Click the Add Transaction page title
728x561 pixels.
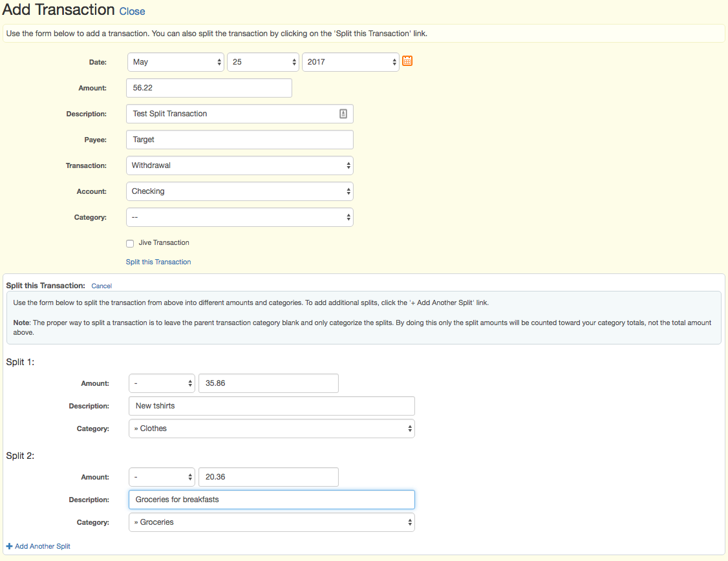pyautogui.click(x=58, y=10)
